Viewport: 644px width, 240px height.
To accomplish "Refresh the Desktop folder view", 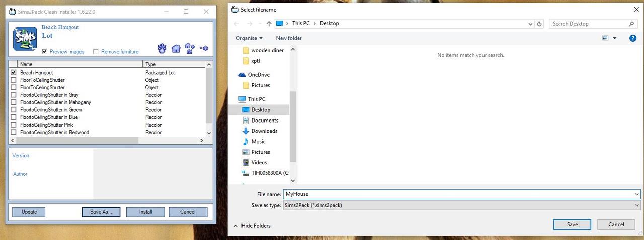I will (539, 24).
